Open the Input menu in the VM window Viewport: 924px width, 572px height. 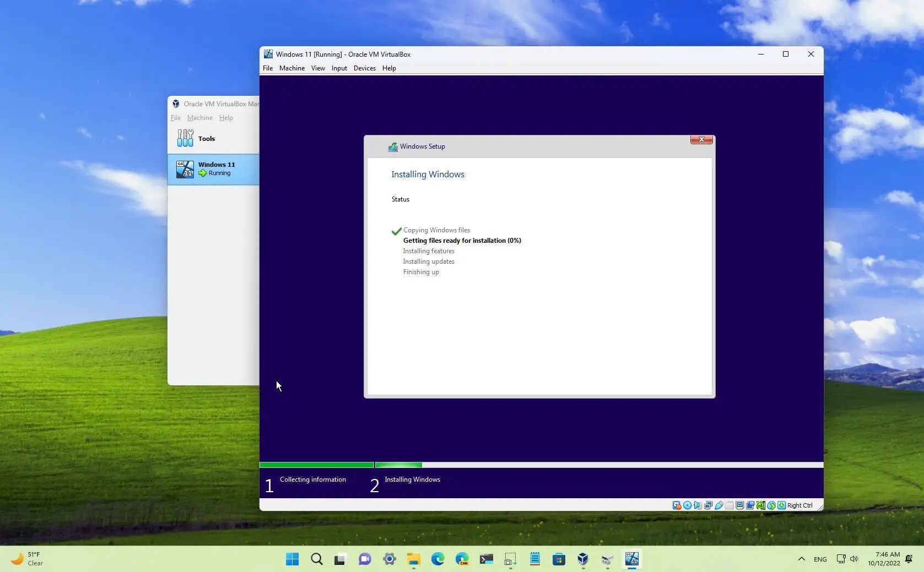click(x=338, y=68)
